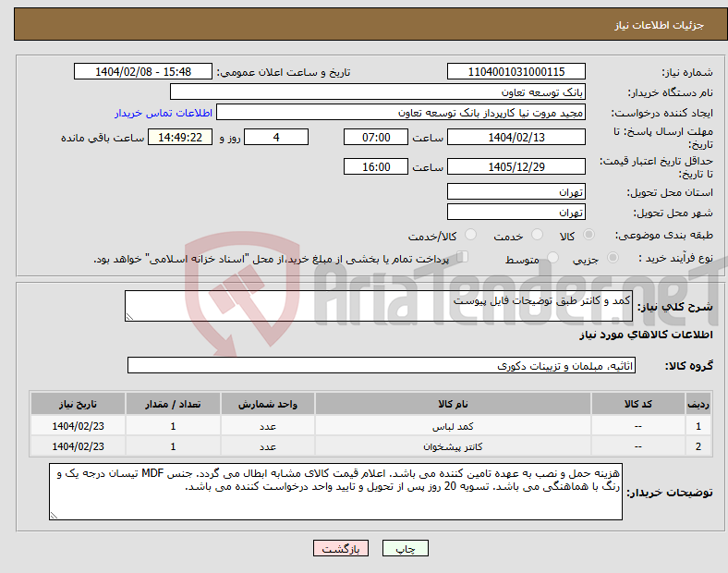Click the unit عدد in کانتر پیشخوان row
Viewport: 728px width, 573px height.
click(267, 446)
